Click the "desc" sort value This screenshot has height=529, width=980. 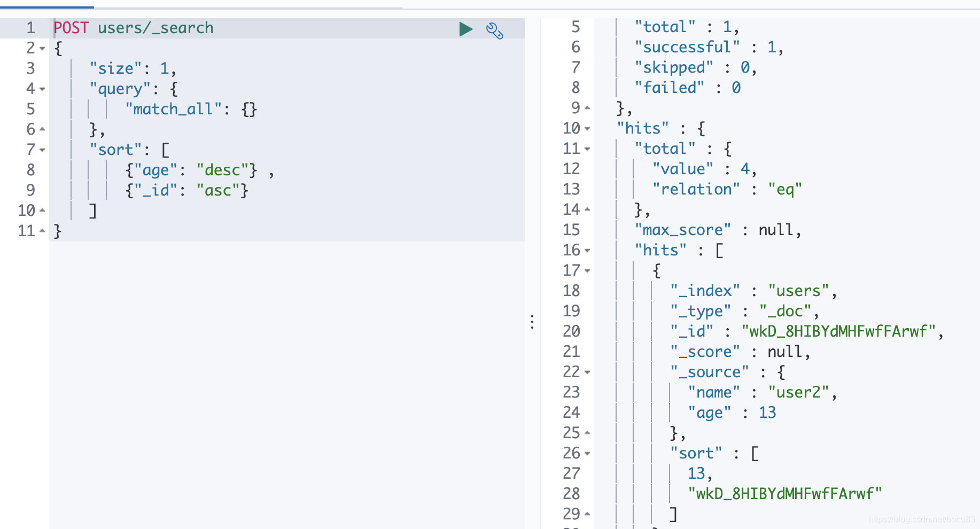[x=222, y=170]
